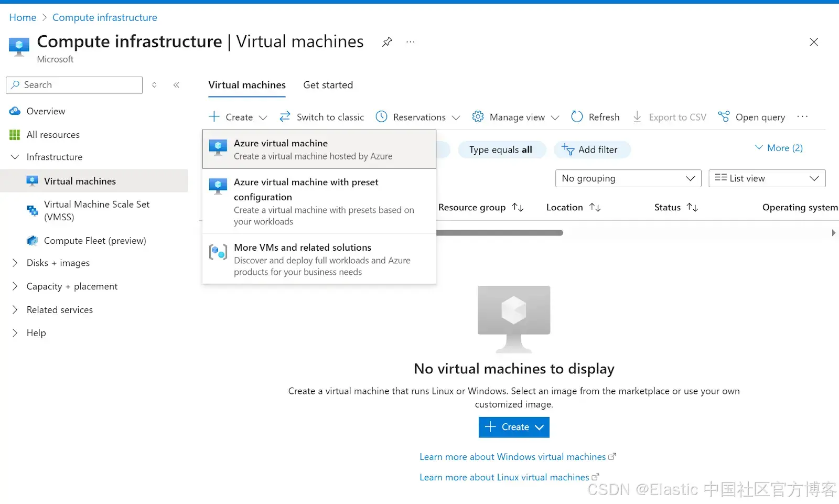839x504 pixels.
Task: Go to the Home breadcrumb
Action: pos(23,17)
